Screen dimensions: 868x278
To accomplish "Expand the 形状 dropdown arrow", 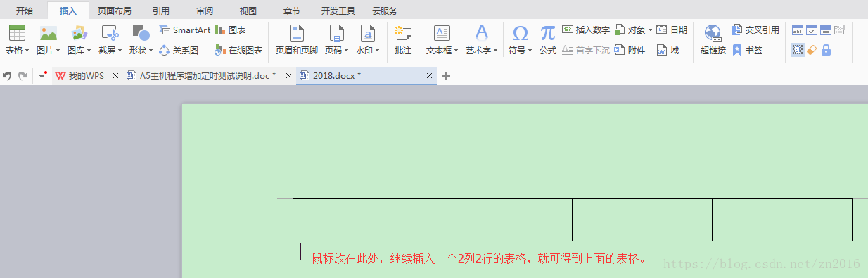I will point(151,51).
